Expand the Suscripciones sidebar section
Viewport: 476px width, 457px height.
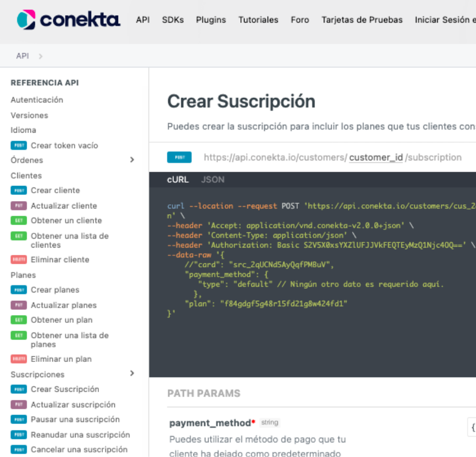(132, 374)
